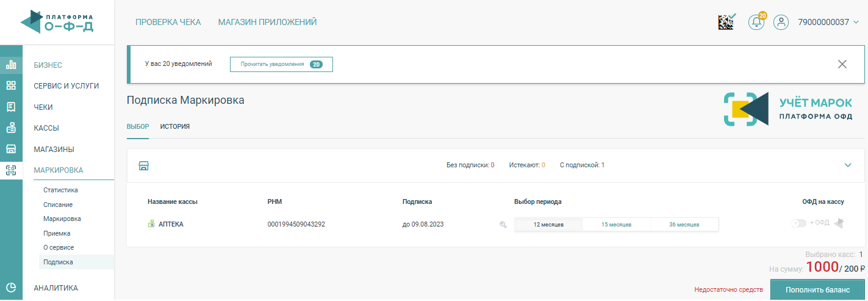Viewport: 868px width, 301px height.
Task: Select the 12 месяцев period
Action: click(548, 225)
